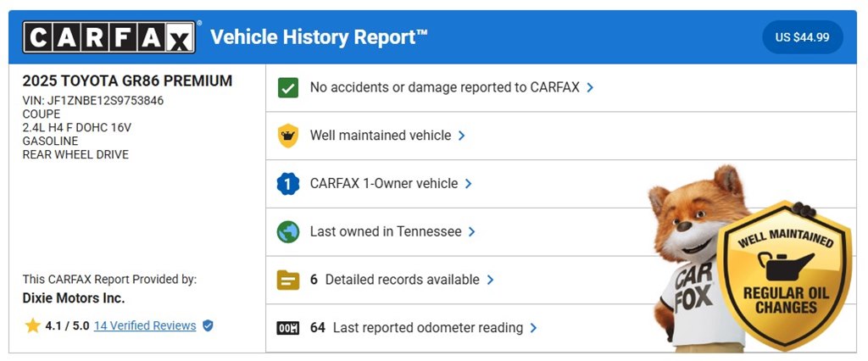Click the CARFAX logo
Viewport: 868px width, 361px height.
point(109,37)
